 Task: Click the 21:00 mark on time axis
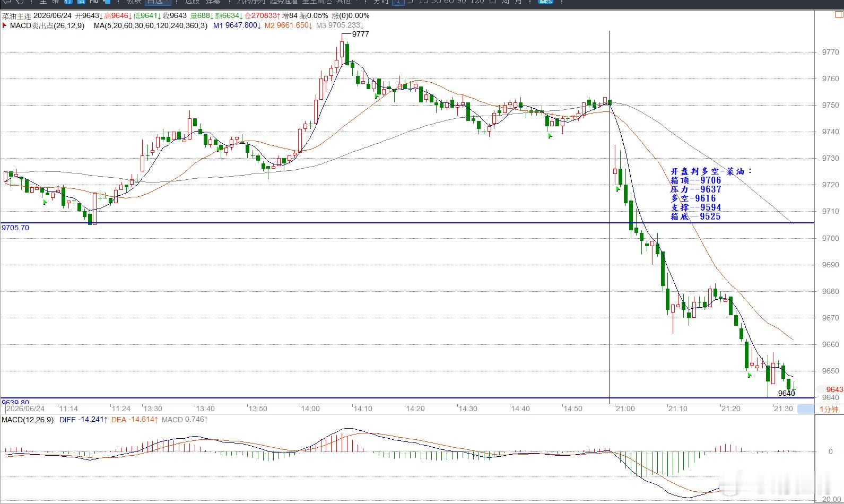point(625,409)
